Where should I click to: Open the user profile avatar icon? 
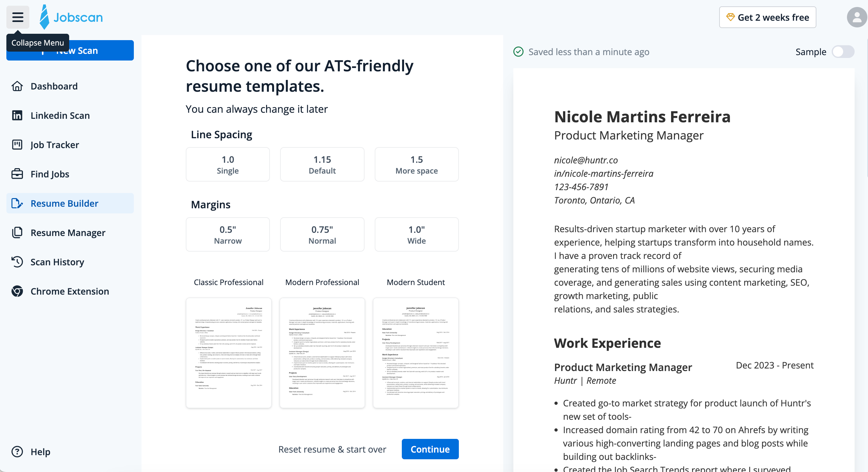tap(856, 17)
